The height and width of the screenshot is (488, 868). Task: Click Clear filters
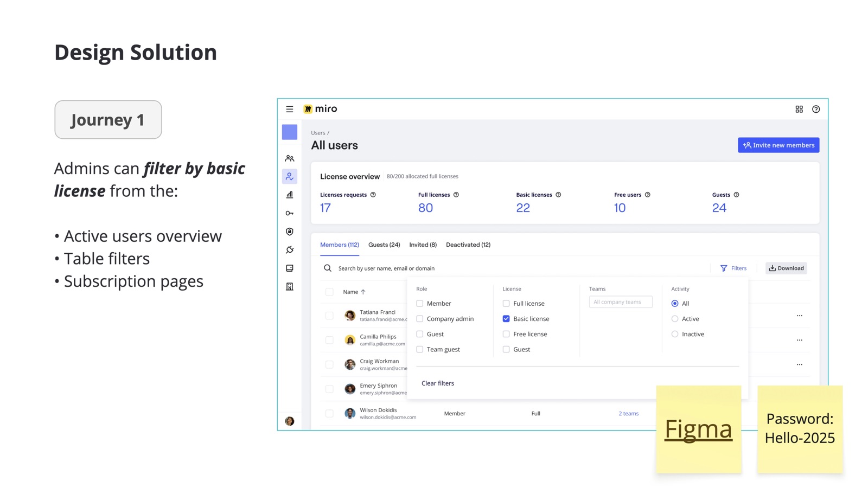(x=438, y=383)
